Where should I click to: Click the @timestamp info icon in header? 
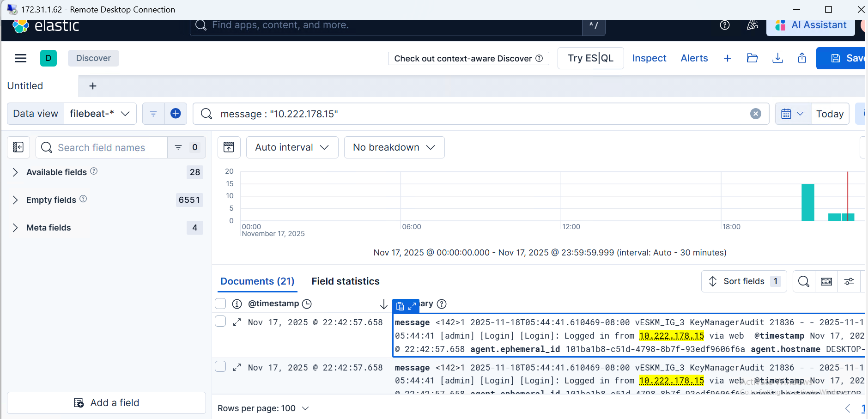[x=237, y=304]
